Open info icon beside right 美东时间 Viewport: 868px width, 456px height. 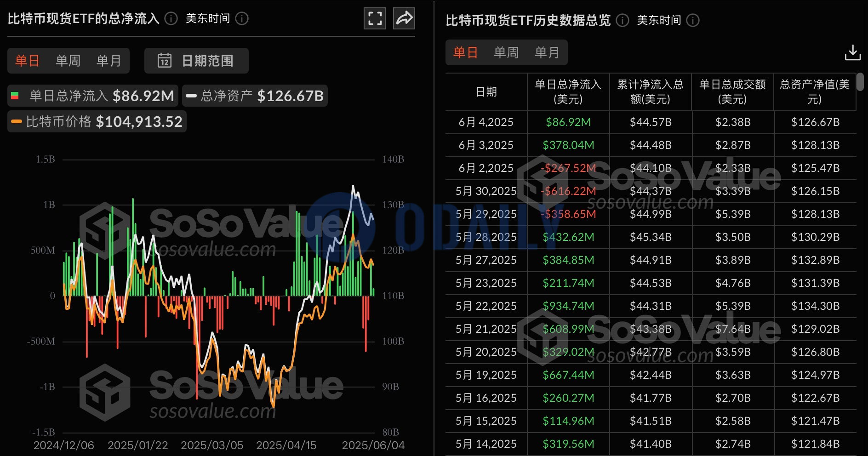[693, 20]
